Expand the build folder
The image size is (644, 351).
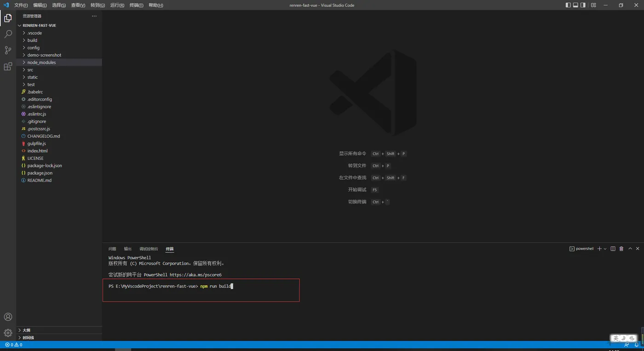(59, 40)
